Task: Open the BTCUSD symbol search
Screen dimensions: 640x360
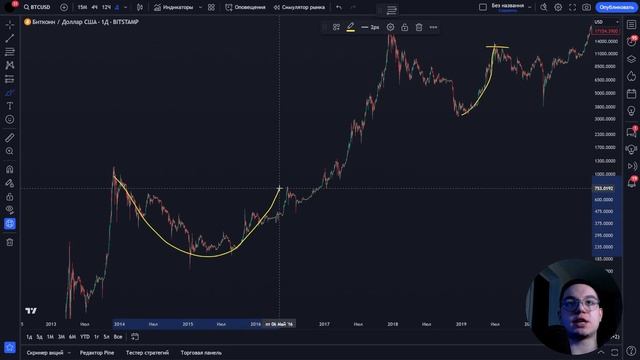Action: [x=37, y=7]
